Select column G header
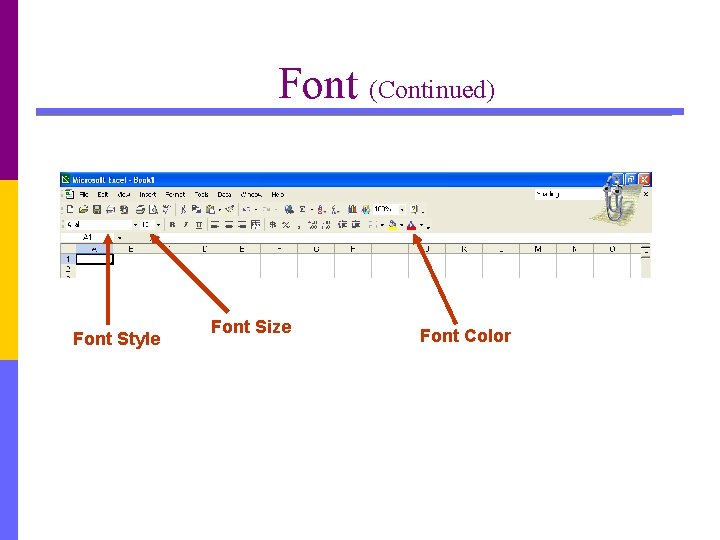 (x=316, y=249)
